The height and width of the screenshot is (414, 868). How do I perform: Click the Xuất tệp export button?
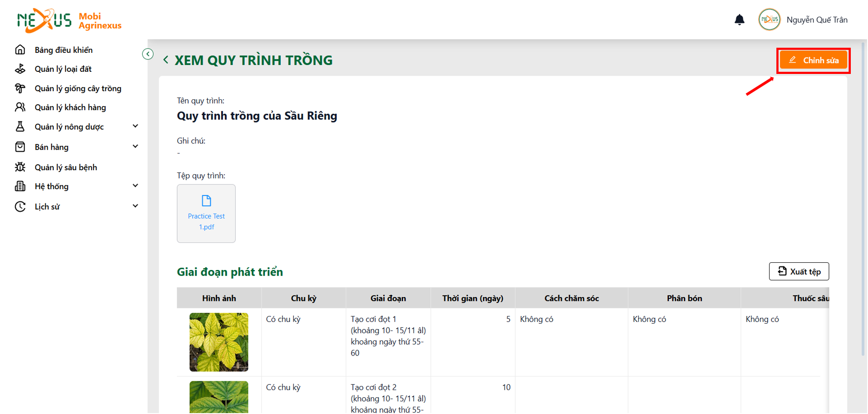[799, 272]
